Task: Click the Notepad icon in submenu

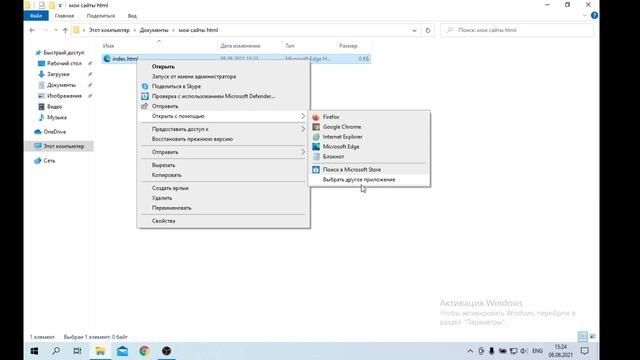Action: coord(316,156)
